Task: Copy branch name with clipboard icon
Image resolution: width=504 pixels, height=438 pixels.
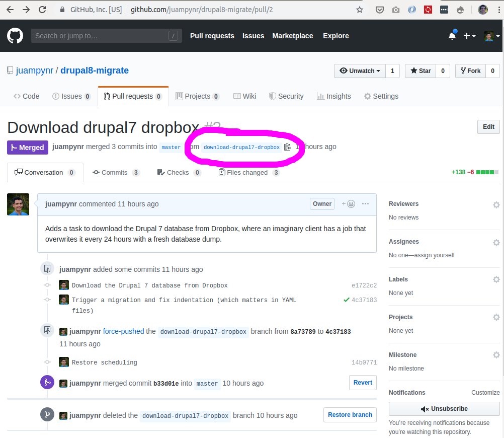Action: pyautogui.click(x=287, y=147)
